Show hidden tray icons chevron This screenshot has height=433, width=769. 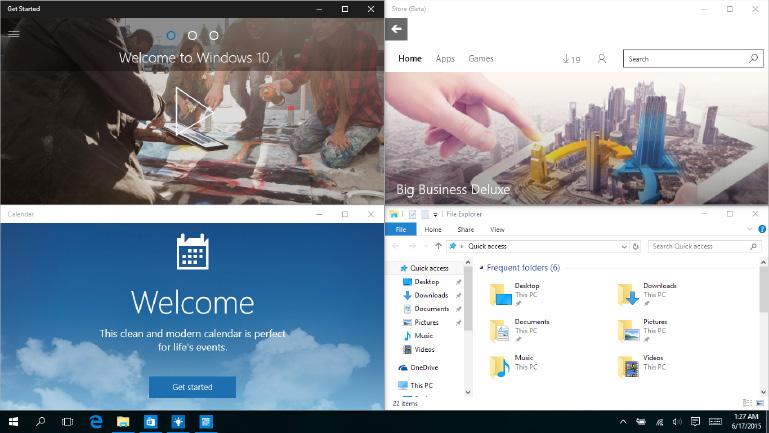[x=623, y=422]
